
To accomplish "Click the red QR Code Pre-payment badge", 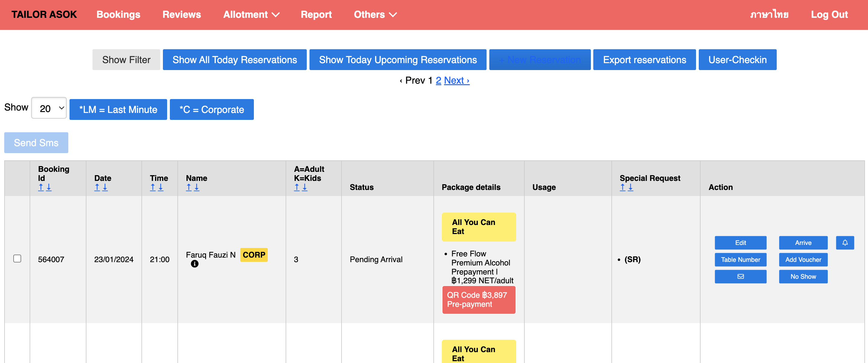I will coord(478,299).
